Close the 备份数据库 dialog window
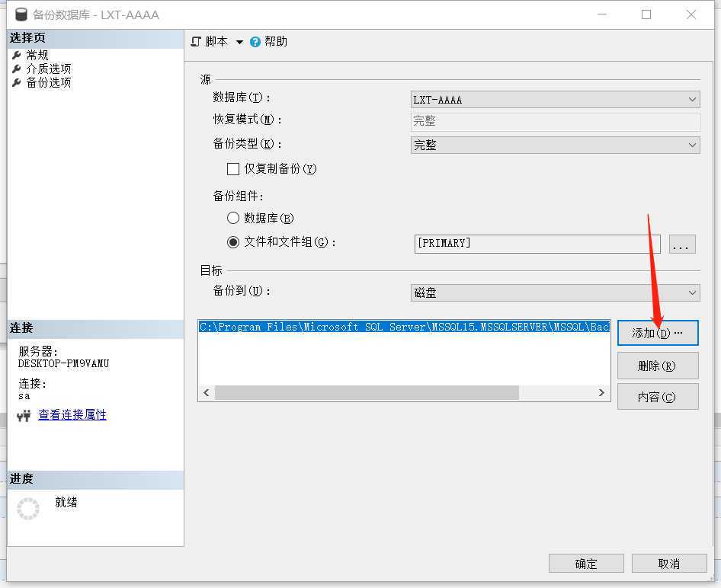 691,14
